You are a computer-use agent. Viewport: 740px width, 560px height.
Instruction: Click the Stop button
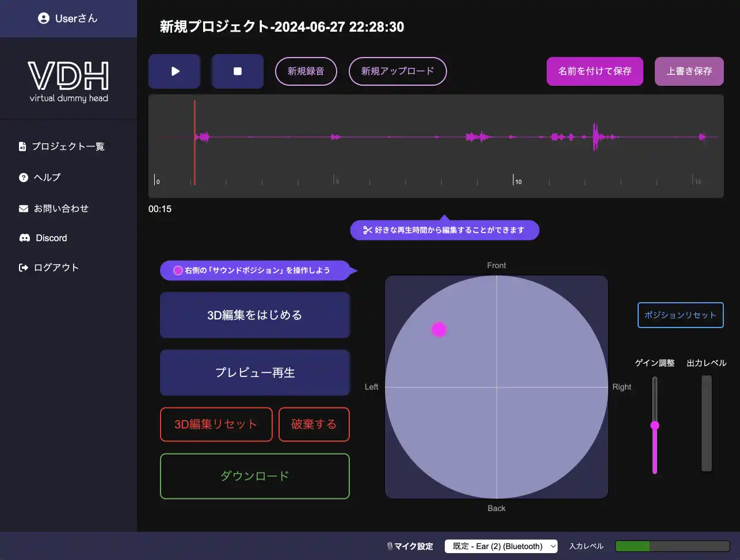click(x=238, y=71)
